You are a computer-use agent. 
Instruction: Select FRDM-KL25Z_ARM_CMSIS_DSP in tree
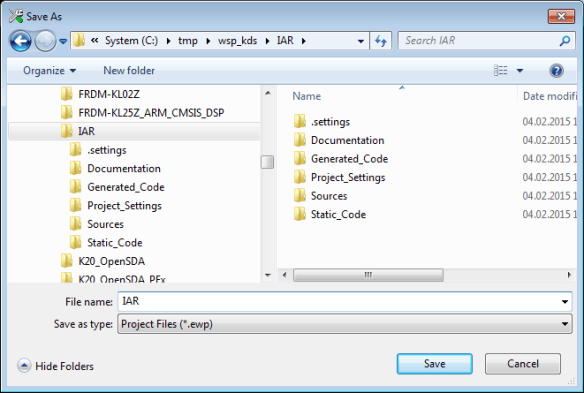click(151, 112)
